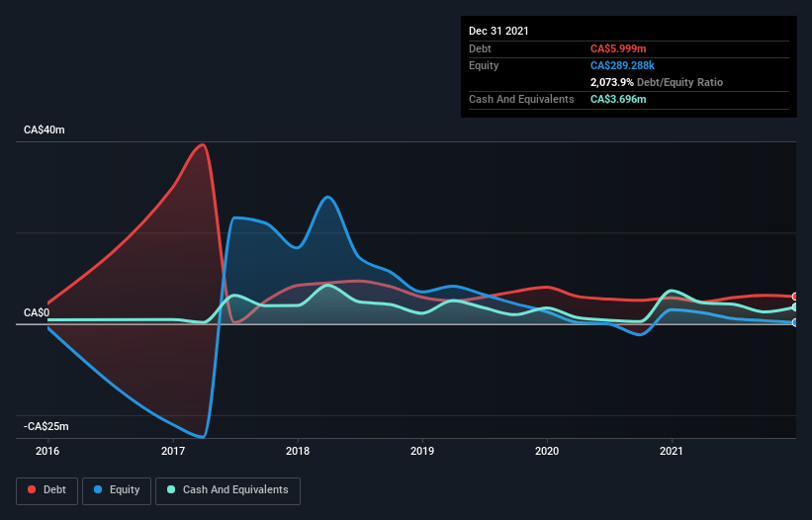Click the teal Cash And Equivalents legend dot

[x=171, y=489]
